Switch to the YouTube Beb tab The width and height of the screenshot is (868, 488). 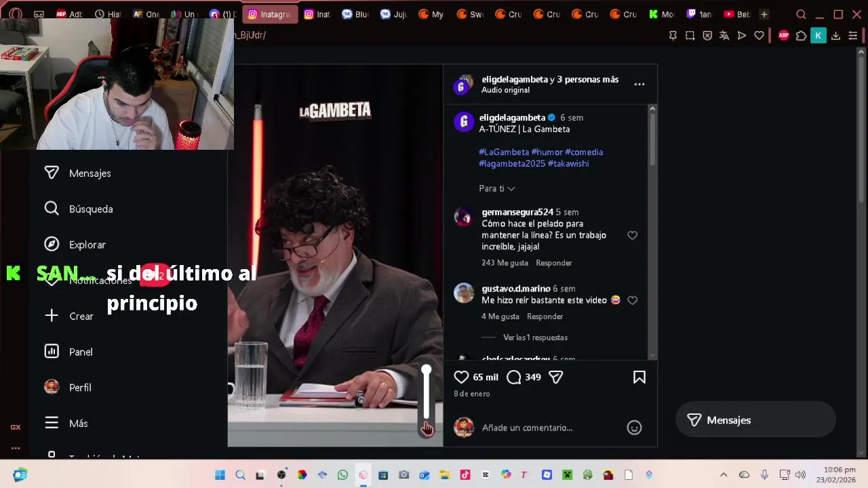pyautogui.click(x=736, y=14)
